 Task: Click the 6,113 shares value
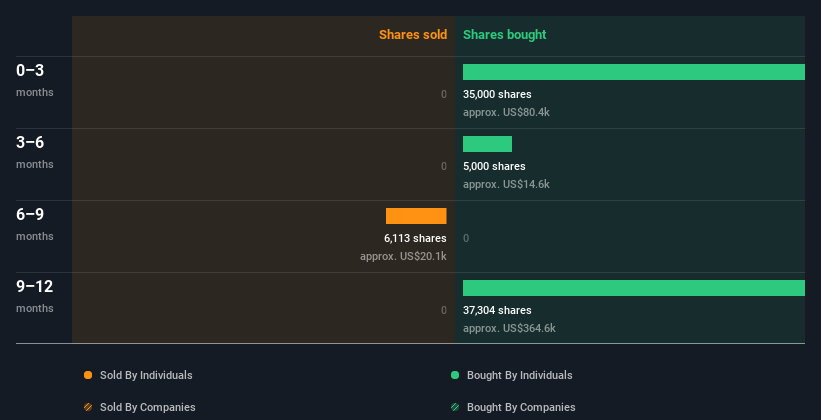(x=415, y=238)
